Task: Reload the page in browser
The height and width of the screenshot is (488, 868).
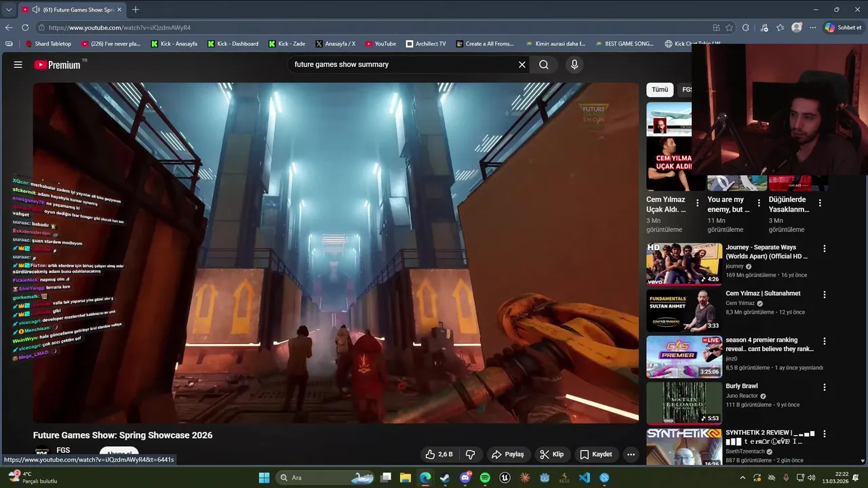Action: 25,28
